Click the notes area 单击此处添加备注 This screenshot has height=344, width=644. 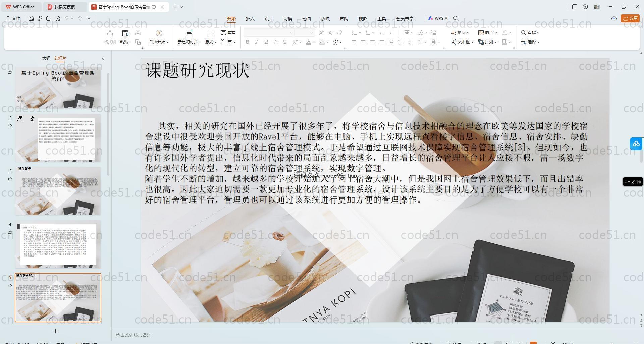click(133, 335)
